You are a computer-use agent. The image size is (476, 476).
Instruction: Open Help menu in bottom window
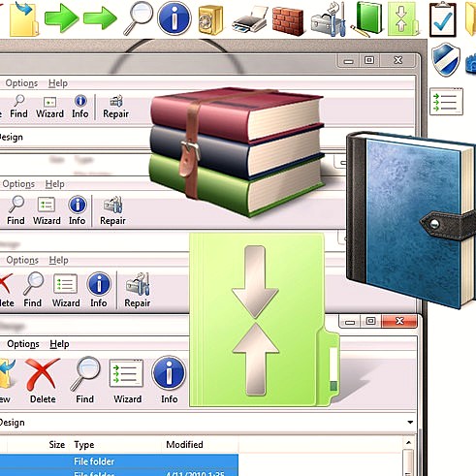point(59,344)
